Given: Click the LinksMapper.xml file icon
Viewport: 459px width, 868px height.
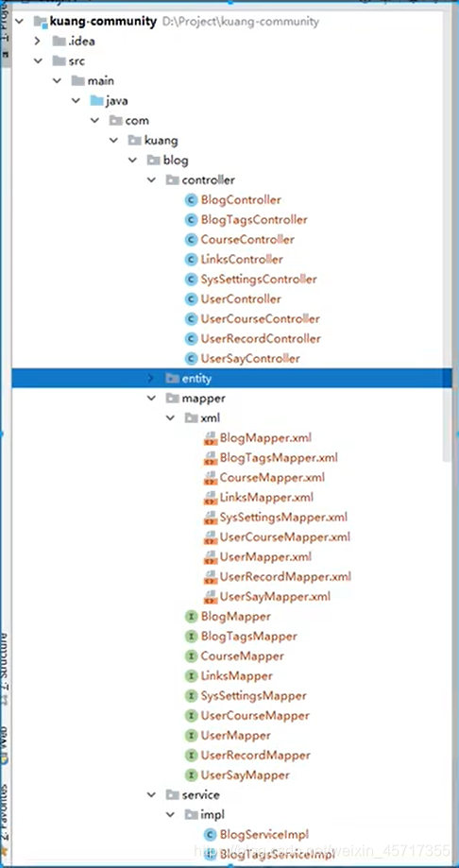Looking at the screenshot, I should coord(211,498).
